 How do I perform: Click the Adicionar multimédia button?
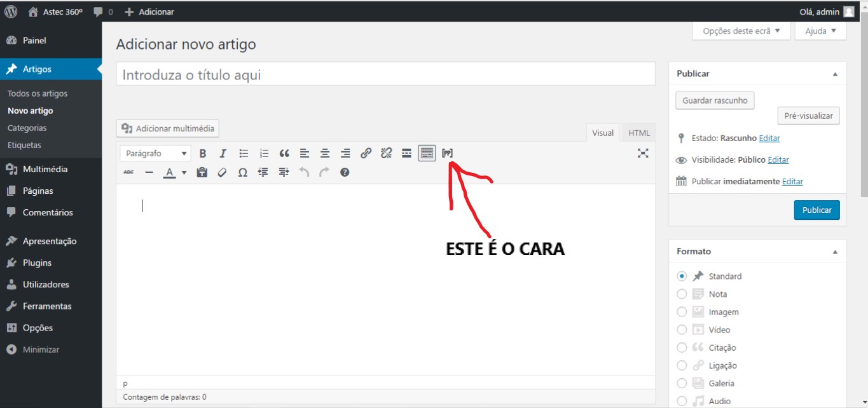(x=168, y=128)
